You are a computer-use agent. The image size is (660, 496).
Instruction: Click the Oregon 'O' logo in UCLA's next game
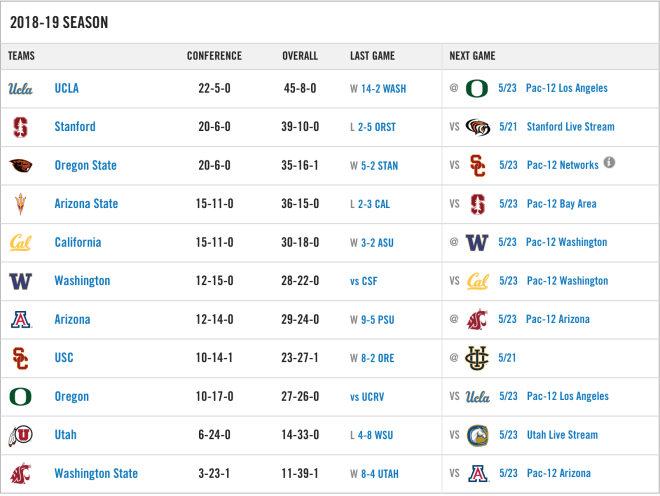point(477,88)
